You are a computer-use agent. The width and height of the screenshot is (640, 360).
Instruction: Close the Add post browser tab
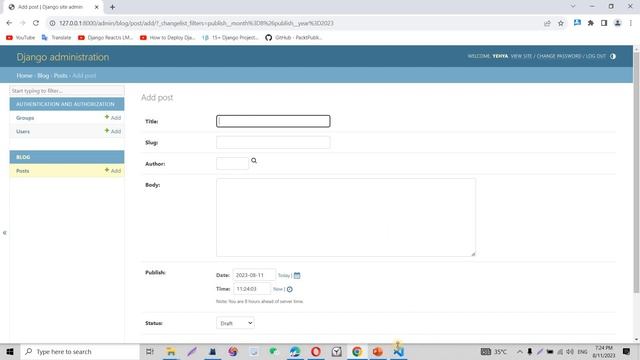tap(97, 7)
